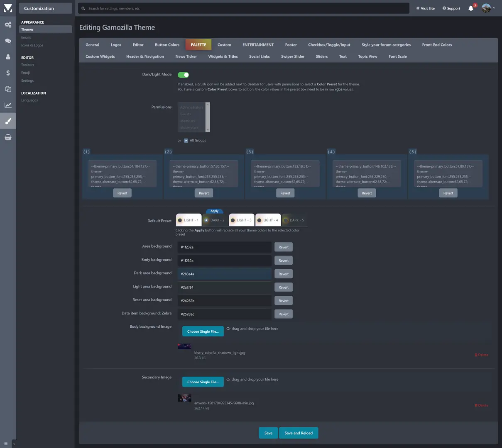Select Themes in sidebar menu
The image size is (502, 448).
tap(45, 29)
